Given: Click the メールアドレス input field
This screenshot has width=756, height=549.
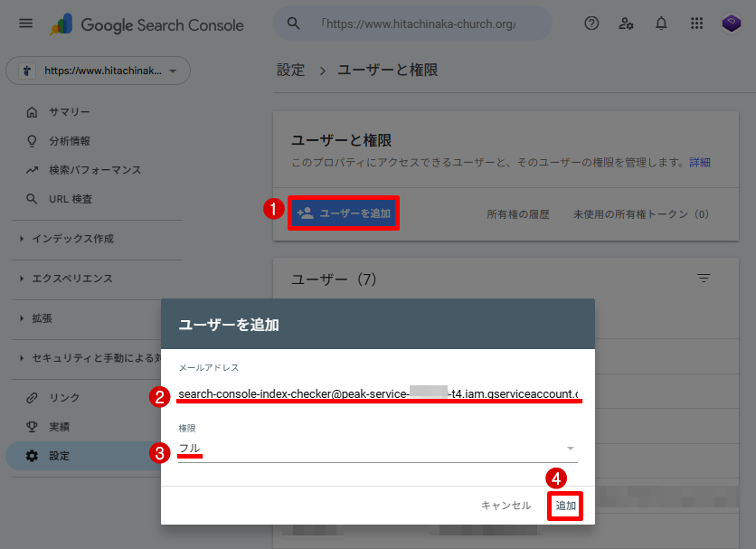Looking at the screenshot, I should tap(377, 394).
